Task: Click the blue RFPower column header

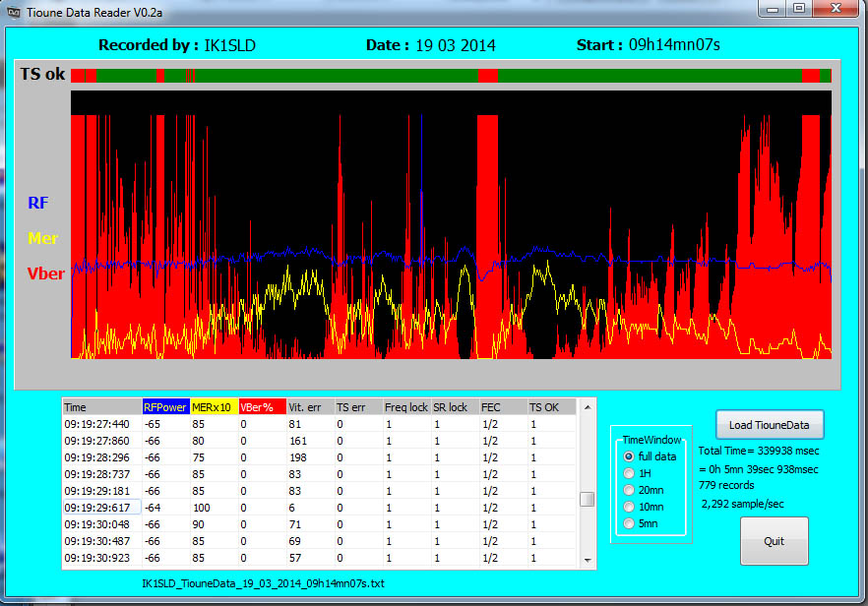Action: 165,406
